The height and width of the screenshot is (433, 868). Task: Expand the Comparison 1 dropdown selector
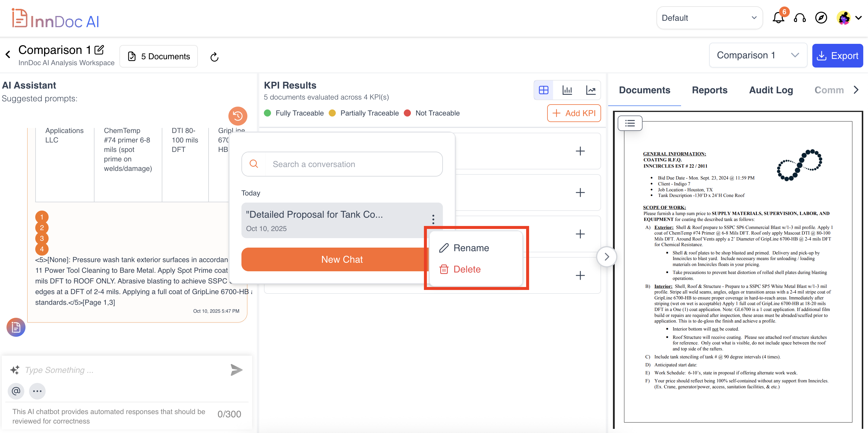click(x=758, y=55)
